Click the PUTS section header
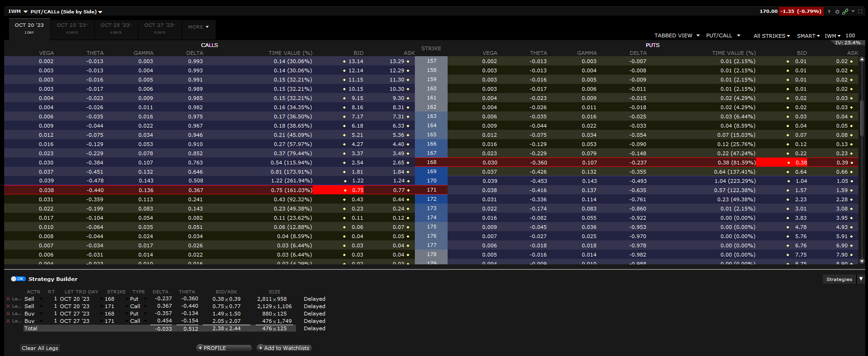This screenshot has height=356, width=868. 652,45
